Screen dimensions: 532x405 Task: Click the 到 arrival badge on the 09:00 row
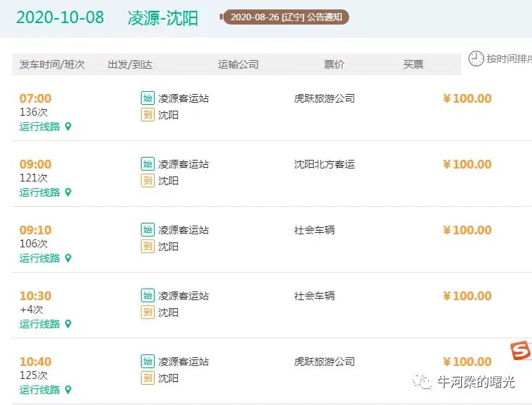[x=147, y=181]
